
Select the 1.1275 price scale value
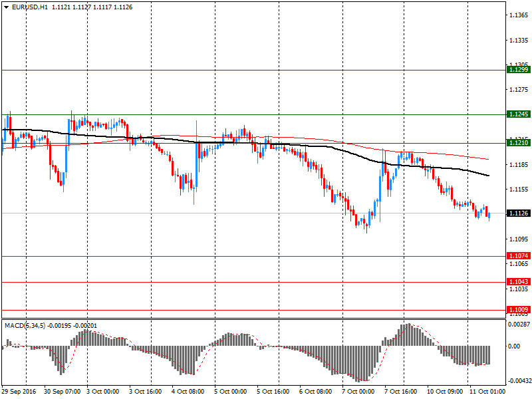point(519,90)
